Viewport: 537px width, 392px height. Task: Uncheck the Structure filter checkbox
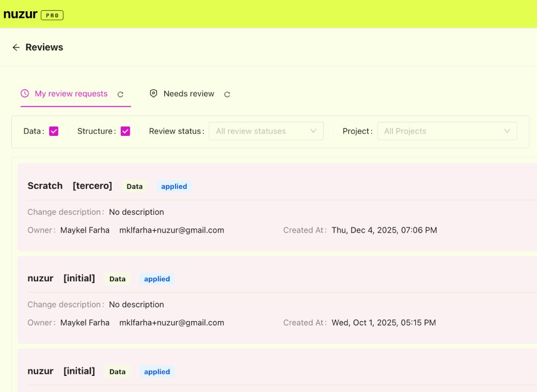125,130
